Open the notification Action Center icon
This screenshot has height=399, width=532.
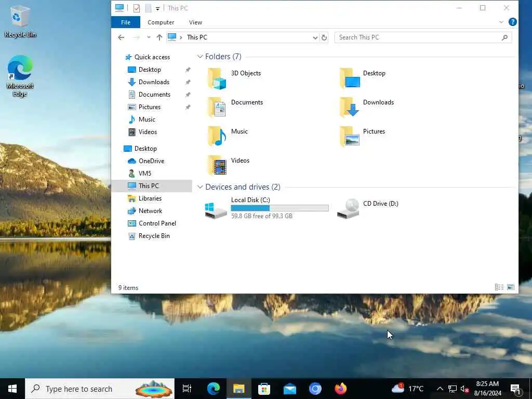[516, 389]
